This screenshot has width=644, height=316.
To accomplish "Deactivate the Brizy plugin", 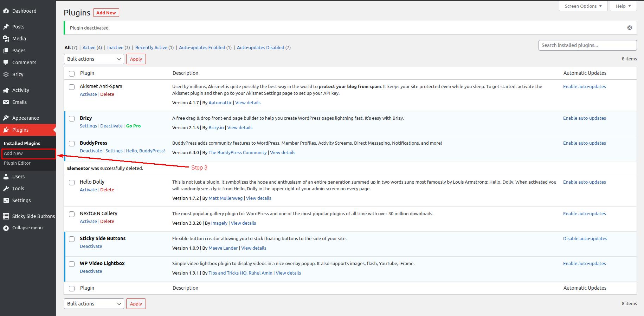I will (111, 126).
